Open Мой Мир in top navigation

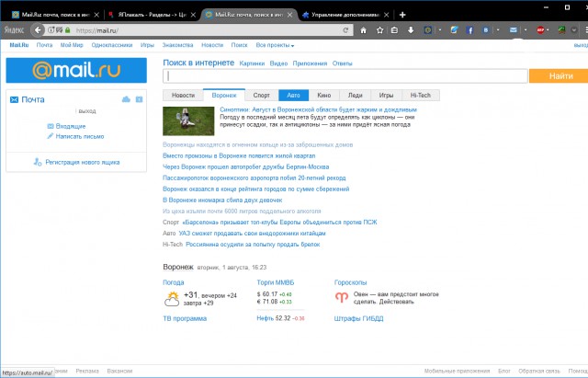point(72,45)
